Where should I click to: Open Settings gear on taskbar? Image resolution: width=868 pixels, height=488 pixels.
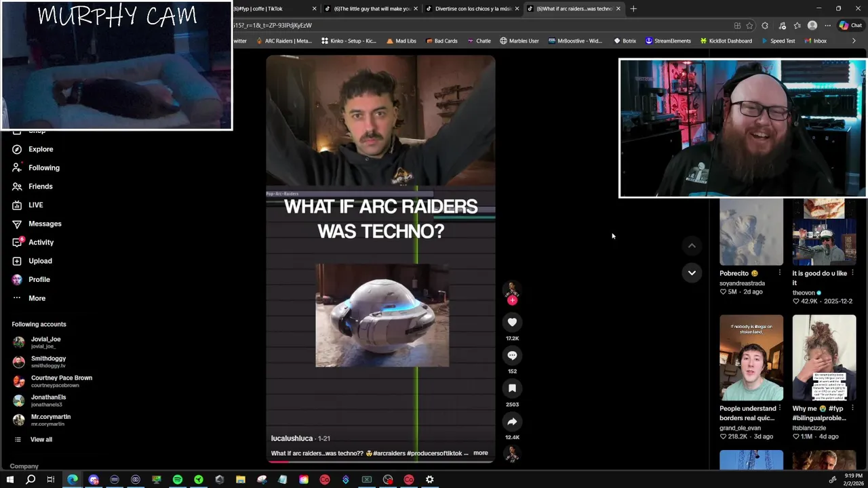coord(429,479)
